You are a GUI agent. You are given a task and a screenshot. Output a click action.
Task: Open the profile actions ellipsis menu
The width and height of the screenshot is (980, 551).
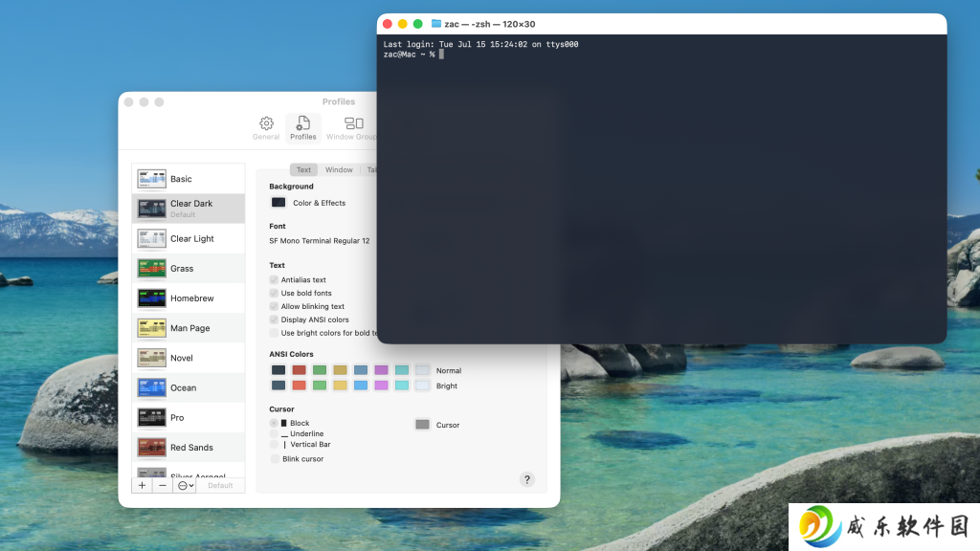click(185, 485)
